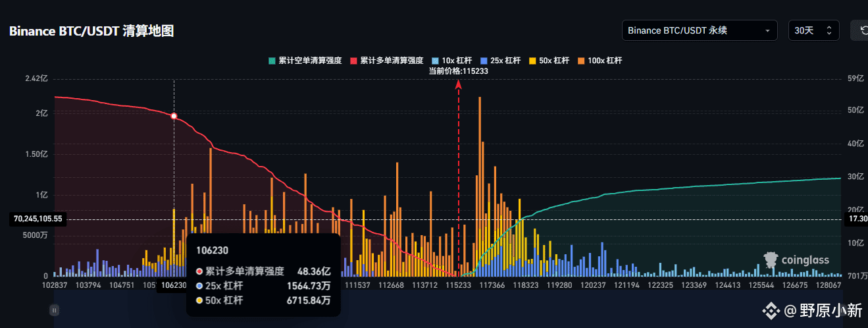Click the red 累计多单清算强度 legend swatch

pyautogui.click(x=353, y=61)
